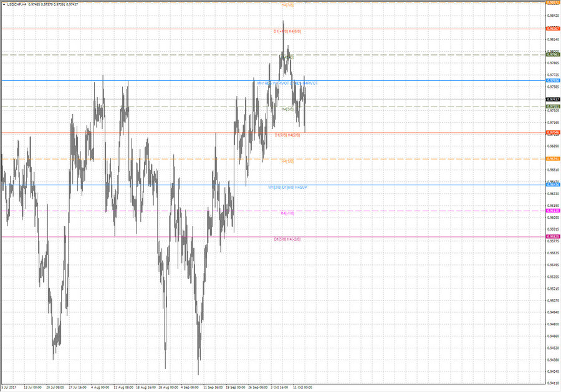The width and height of the screenshot is (561, 392).
Task: Click the 3 Oct 16:00 date label
Action: 279,388
